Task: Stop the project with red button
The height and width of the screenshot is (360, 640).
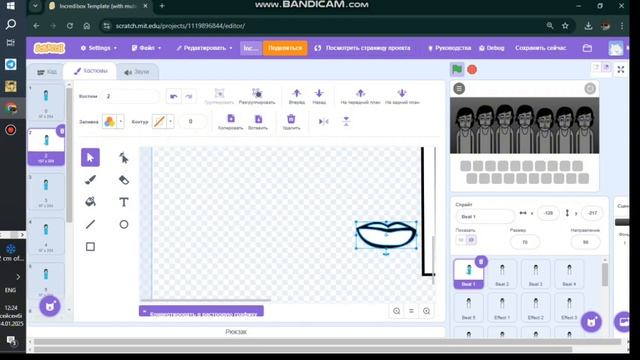Action: click(472, 69)
